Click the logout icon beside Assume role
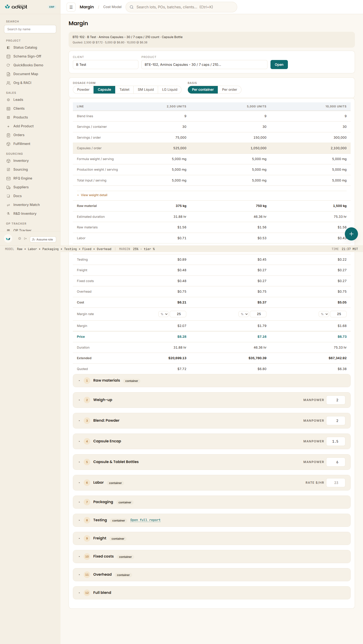Screen dimensions: 363x644 pyautogui.click(x=25, y=238)
